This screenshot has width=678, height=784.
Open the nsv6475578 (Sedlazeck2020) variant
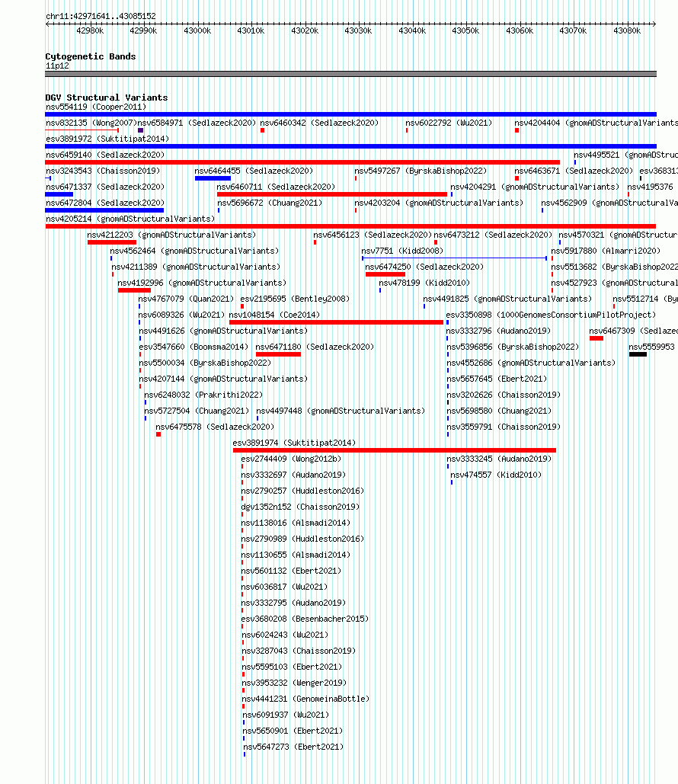[x=215, y=427]
